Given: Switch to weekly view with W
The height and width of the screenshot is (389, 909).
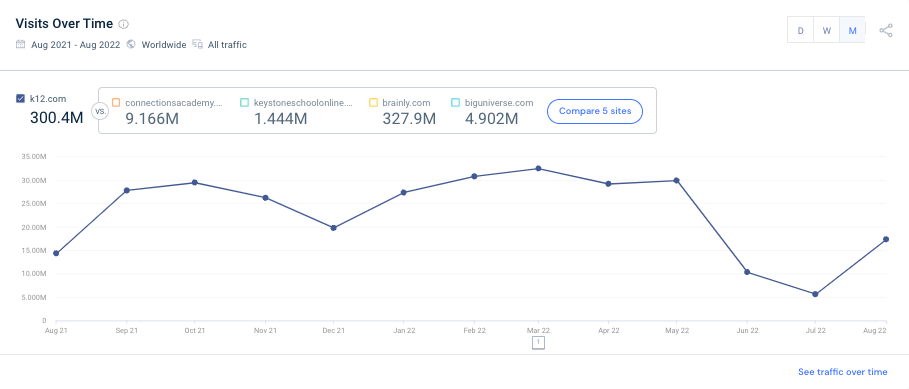Looking at the screenshot, I should click(827, 31).
